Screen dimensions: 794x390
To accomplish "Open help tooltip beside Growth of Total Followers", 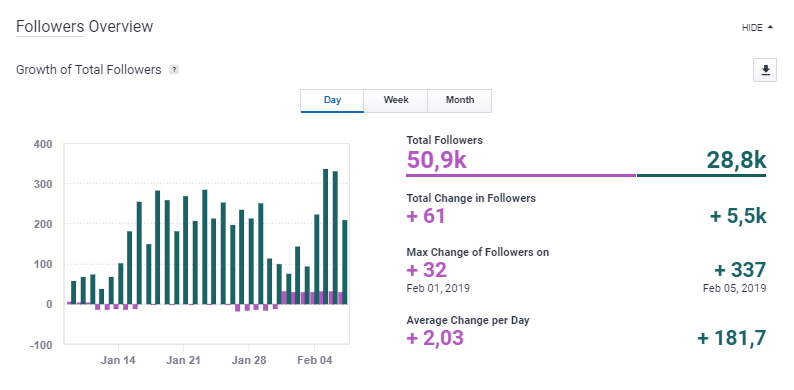I will pos(174,70).
